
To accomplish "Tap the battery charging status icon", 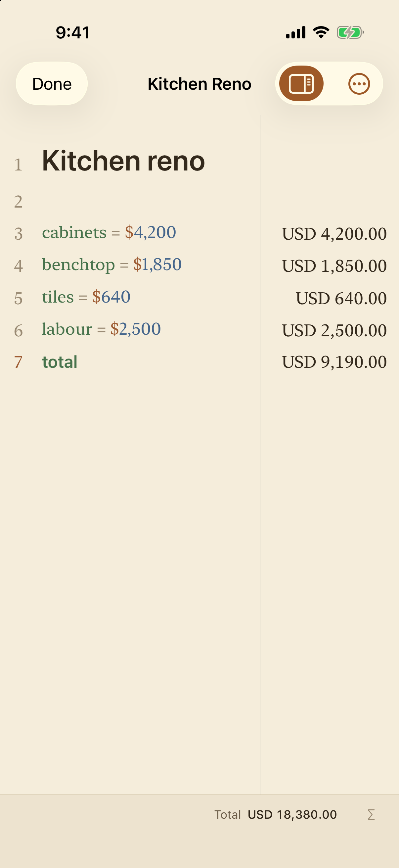I will [x=350, y=32].
